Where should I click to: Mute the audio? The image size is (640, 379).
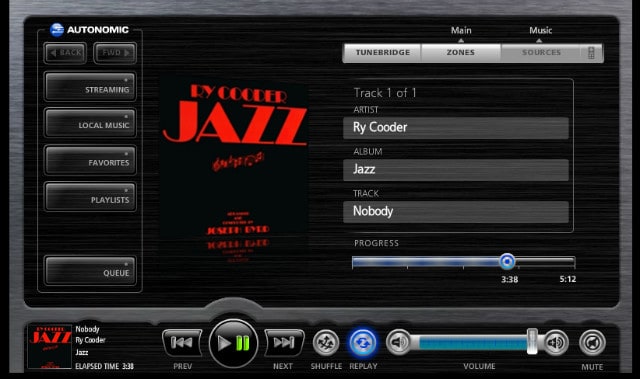[592, 342]
